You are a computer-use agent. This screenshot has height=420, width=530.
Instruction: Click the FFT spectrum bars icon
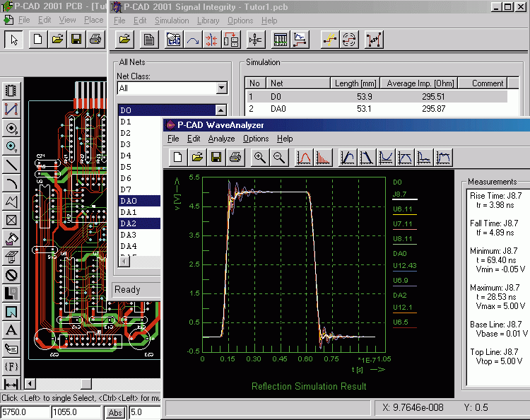tap(323, 158)
